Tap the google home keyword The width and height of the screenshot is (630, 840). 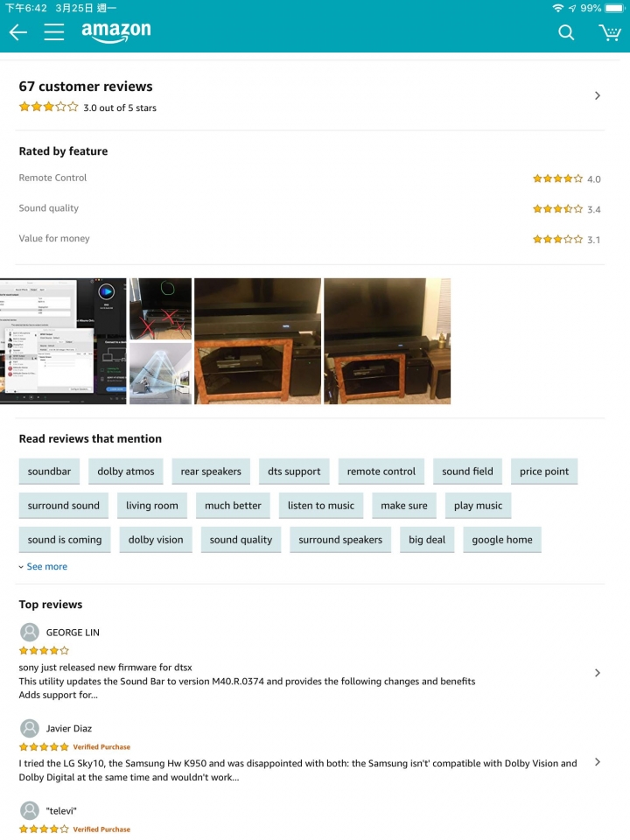tap(502, 540)
